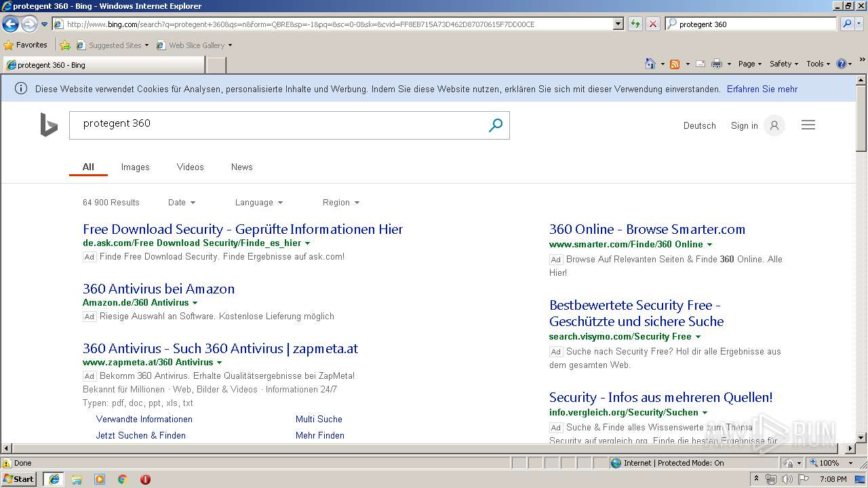Switch to the News tab

tap(241, 167)
